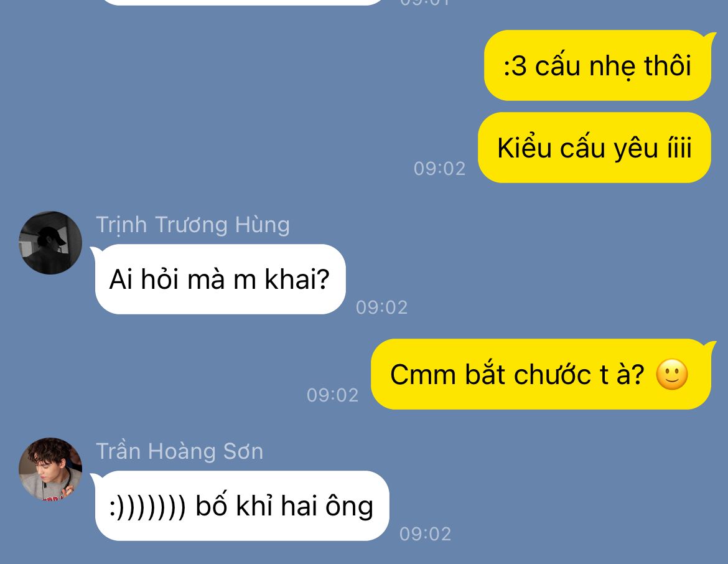Viewport: 728px width, 564px height.
Task: Select the 'Kiểu cấu yêu íiii' message
Action: point(594,148)
